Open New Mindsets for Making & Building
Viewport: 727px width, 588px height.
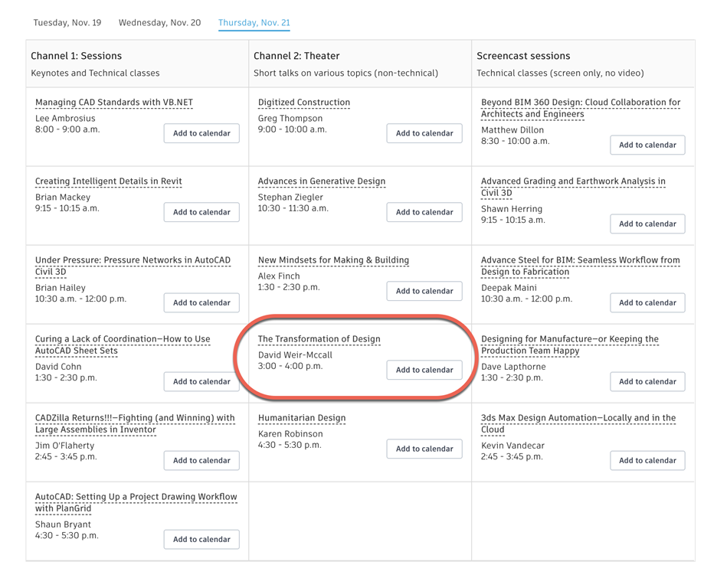coord(333,260)
